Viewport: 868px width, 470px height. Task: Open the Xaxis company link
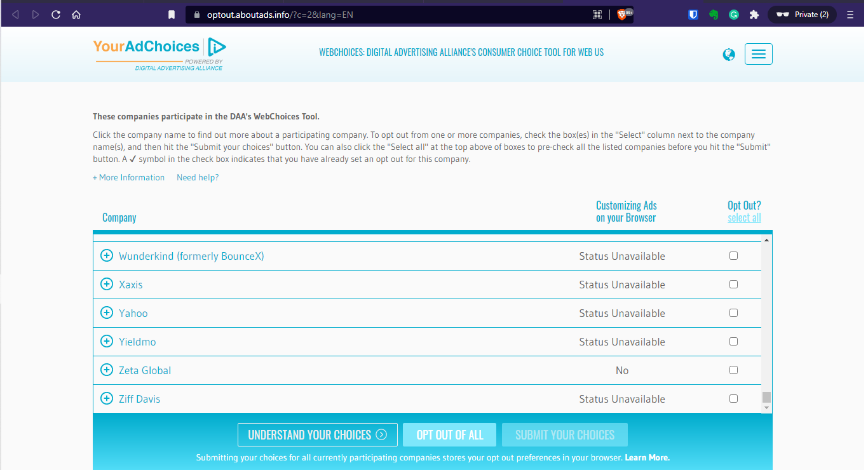[x=131, y=285]
